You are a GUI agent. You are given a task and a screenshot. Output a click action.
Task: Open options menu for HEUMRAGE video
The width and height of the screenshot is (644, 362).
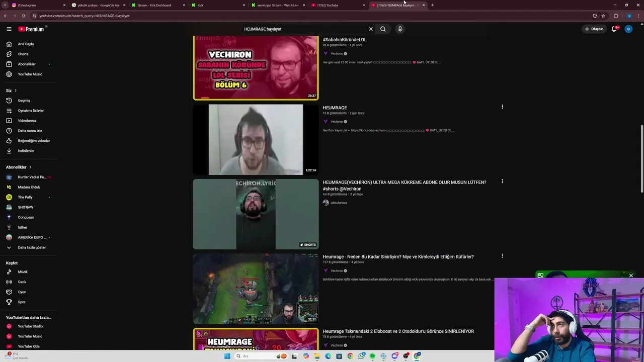tap(502, 107)
